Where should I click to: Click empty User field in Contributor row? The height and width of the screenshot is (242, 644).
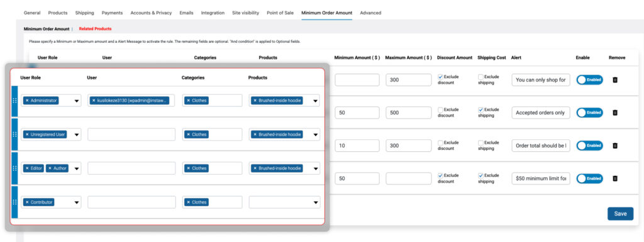[131, 202]
